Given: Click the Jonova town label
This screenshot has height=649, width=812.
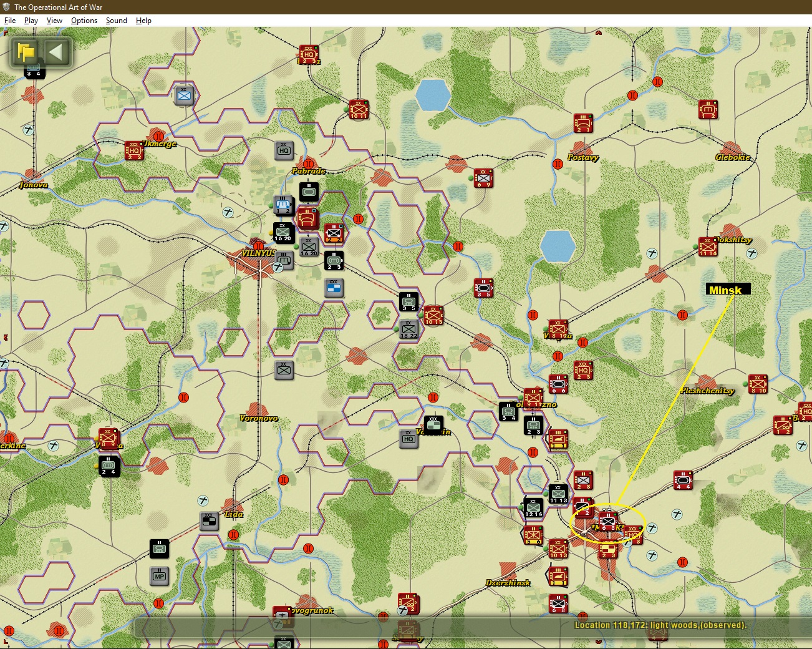Looking at the screenshot, I should pyautogui.click(x=34, y=185).
